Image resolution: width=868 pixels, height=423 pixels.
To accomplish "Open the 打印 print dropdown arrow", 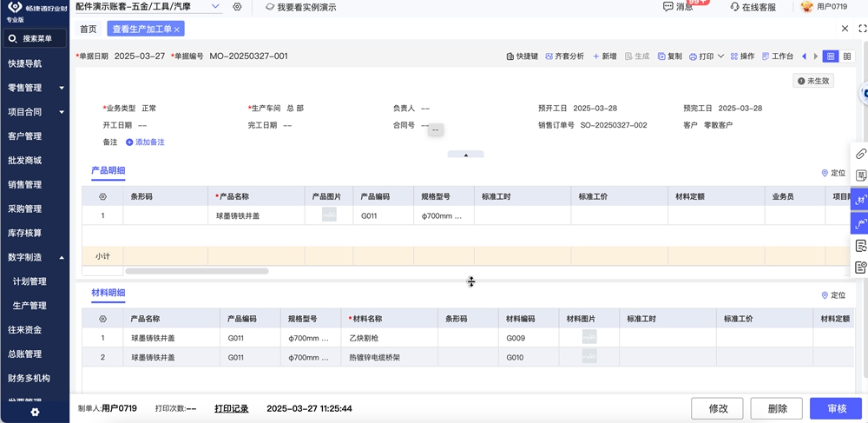I will point(721,56).
